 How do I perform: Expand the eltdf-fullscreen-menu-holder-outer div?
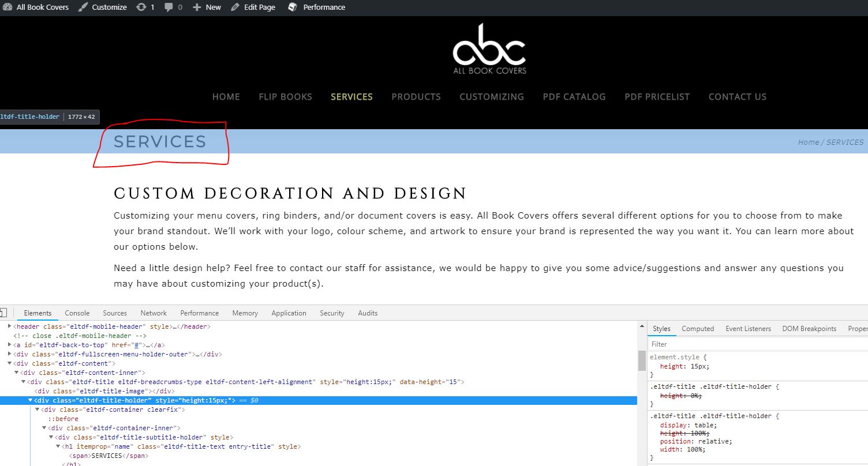pos(9,354)
